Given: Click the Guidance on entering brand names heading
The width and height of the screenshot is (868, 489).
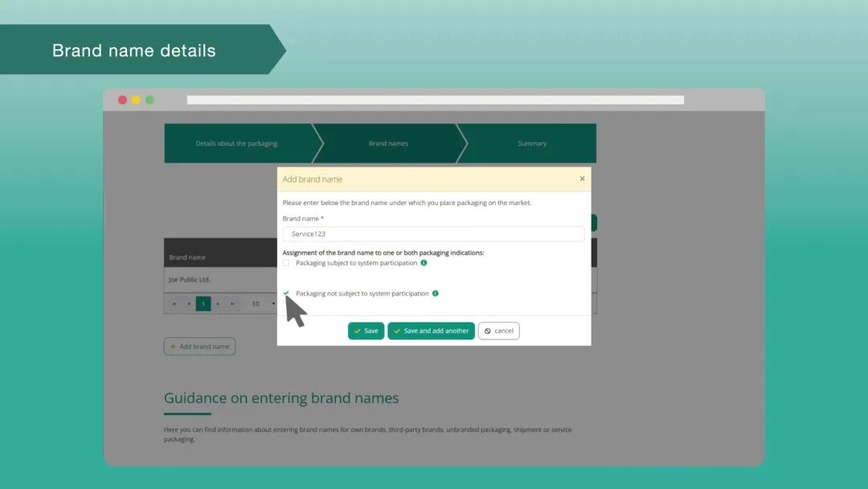Looking at the screenshot, I should [x=281, y=398].
